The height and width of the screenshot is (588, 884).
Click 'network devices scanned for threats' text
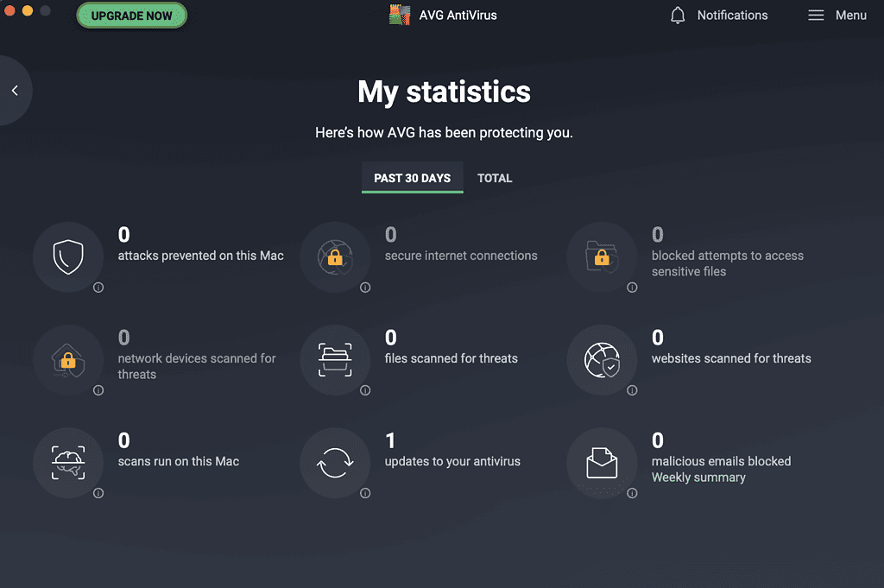[197, 366]
